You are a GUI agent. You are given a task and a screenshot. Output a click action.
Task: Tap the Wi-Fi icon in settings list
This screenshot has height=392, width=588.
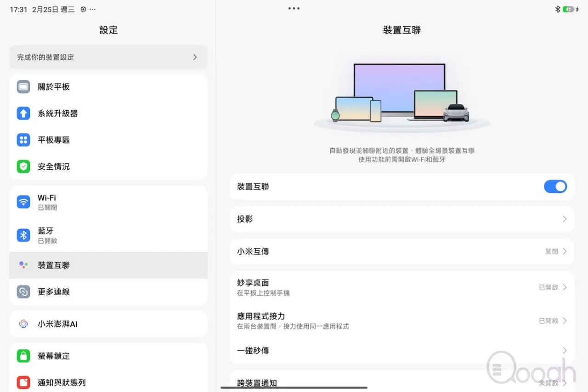point(23,202)
